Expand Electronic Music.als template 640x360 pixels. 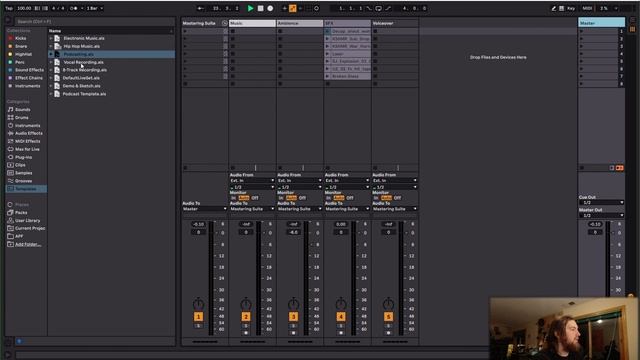click(x=51, y=38)
